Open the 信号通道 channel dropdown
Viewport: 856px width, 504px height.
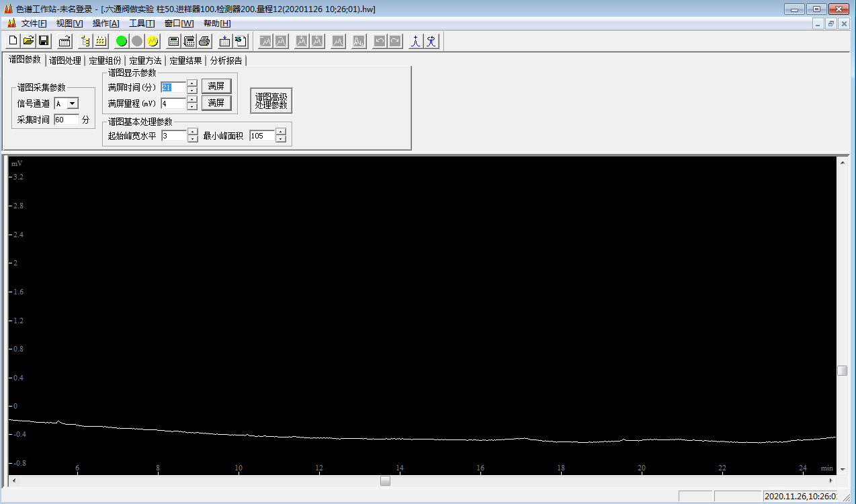pyautogui.click(x=73, y=103)
